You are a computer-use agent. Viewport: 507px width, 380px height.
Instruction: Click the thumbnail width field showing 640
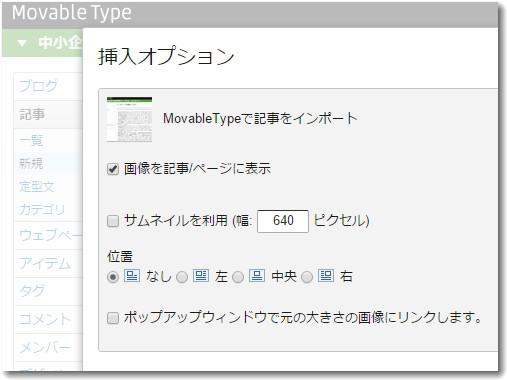283,221
